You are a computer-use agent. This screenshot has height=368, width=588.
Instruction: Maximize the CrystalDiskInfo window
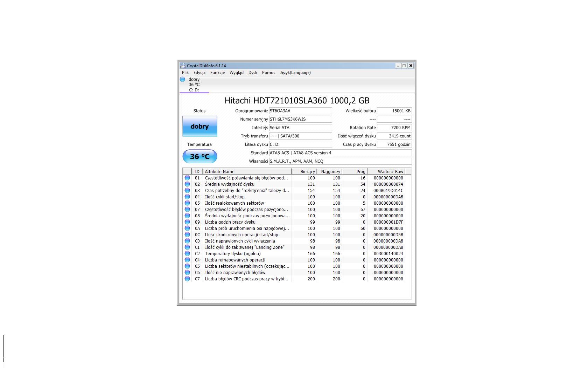[x=405, y=66]
